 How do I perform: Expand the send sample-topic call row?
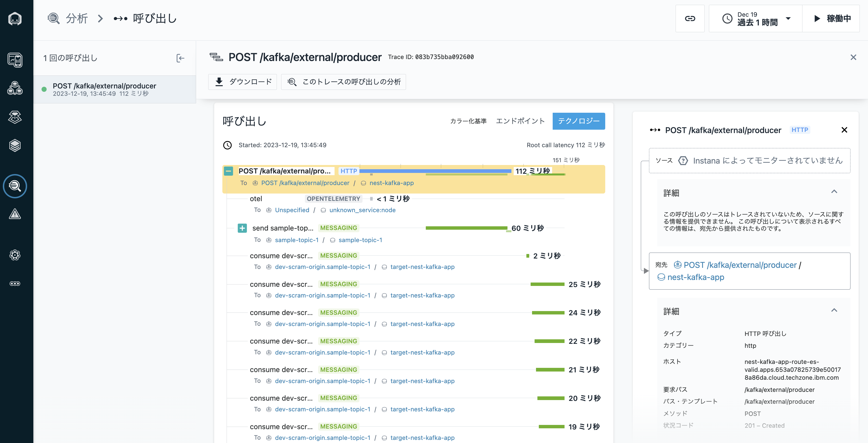pyautogui.click(x=242, y=228)
